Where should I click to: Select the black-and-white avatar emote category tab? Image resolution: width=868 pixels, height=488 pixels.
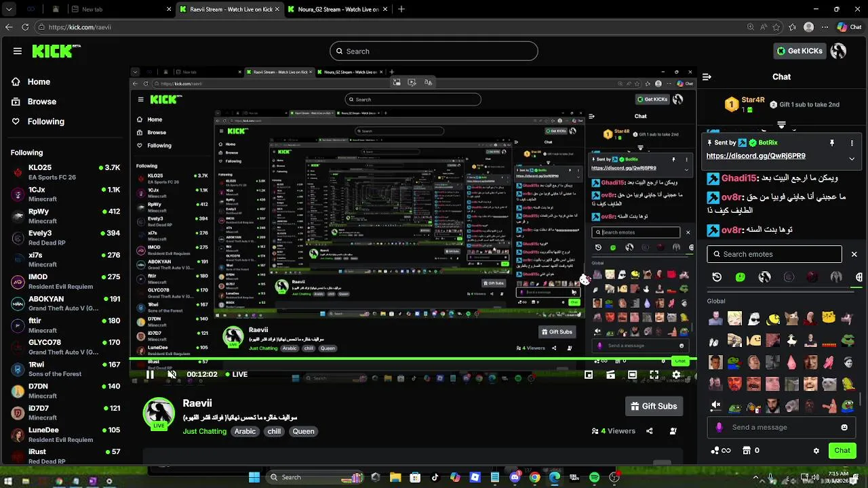point(764,277)
